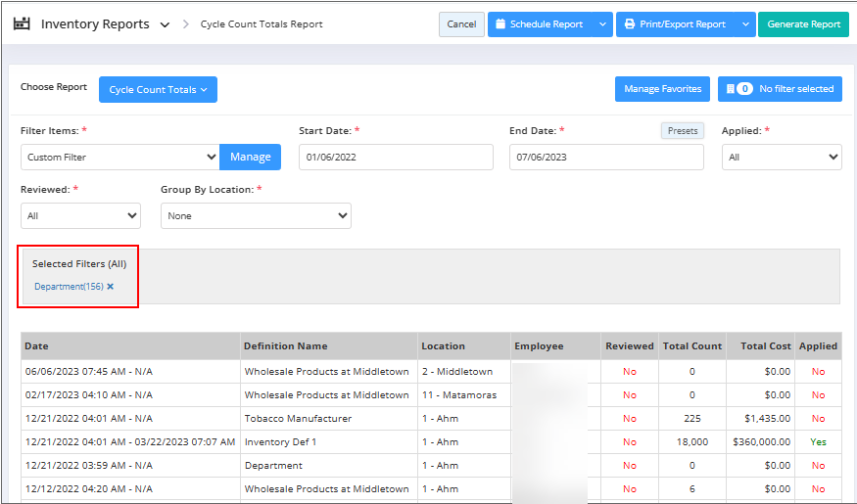Expand the Print/Export Report dropdown arrow
857x504 pixels.
pos(745,24)
